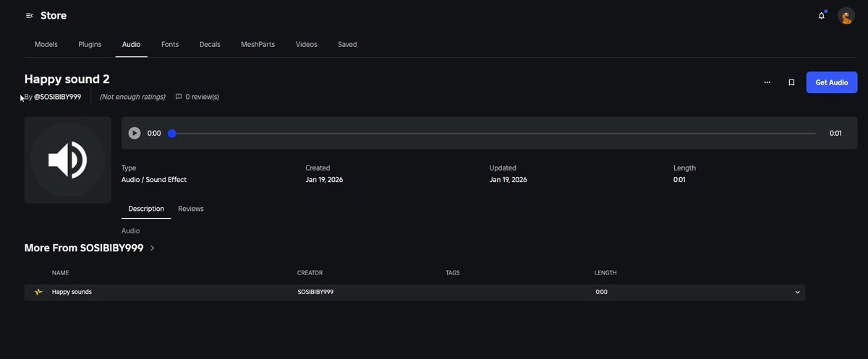The width and height of the screenshot is (868, 359).
Task: Show the Reviews tab
Action: coord(191,209)
